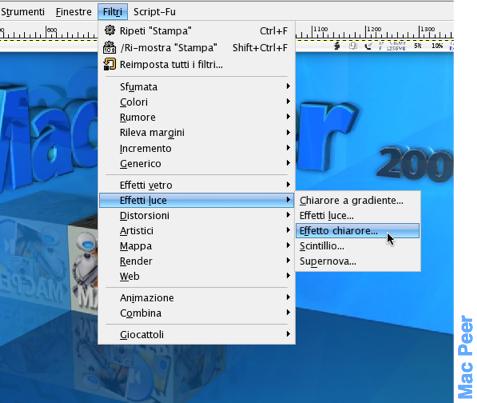Expand the Distorsioni submenu arrow

click(288, 215)
